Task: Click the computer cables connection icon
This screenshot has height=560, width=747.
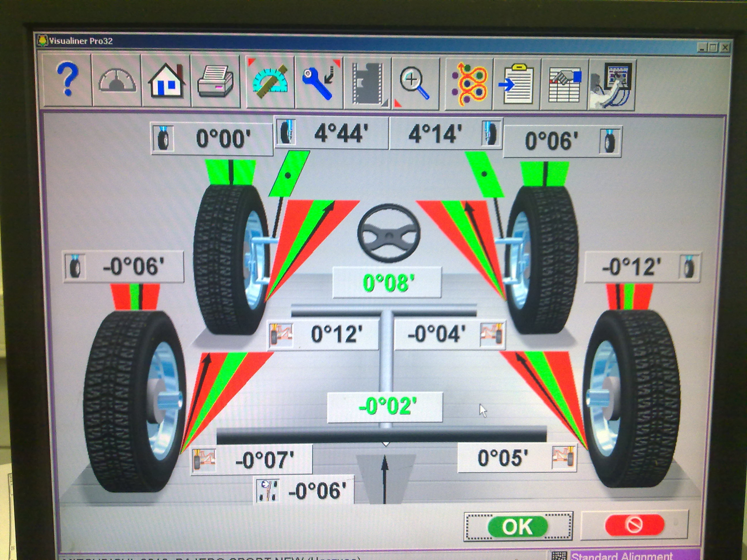Action: 612,85
